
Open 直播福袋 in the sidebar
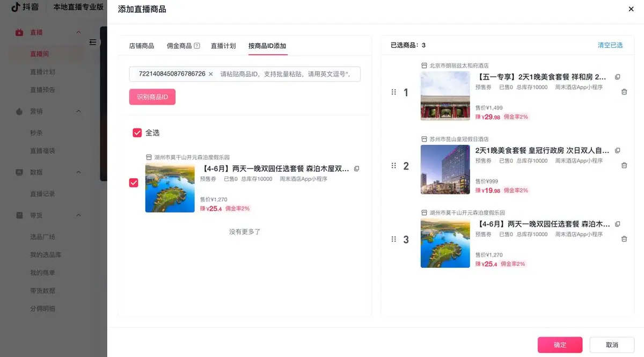pyautogui.click(x=42, y=151)
